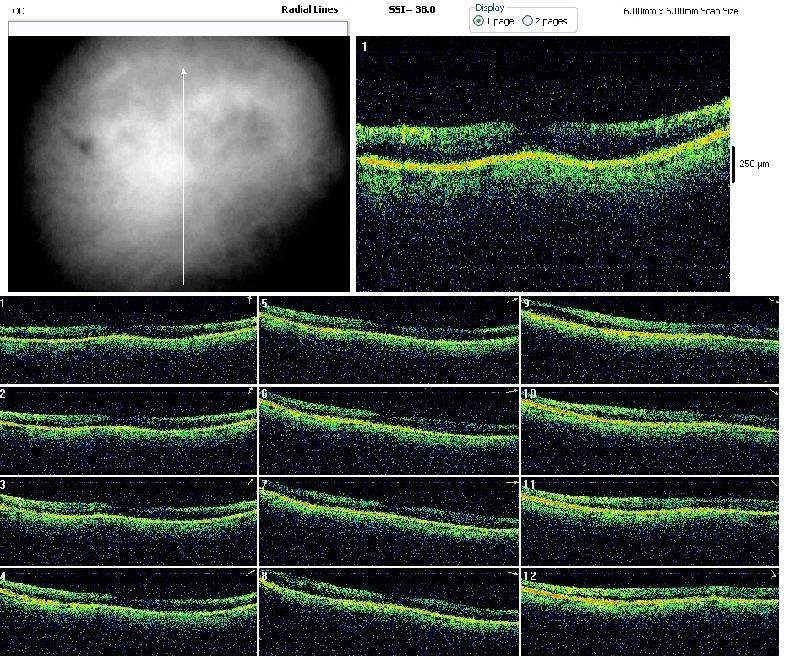Image resolution: width=800 pixels, height=656 pixels.
Task: Click the empty text field above fundus image
Action: click(178, 29)
